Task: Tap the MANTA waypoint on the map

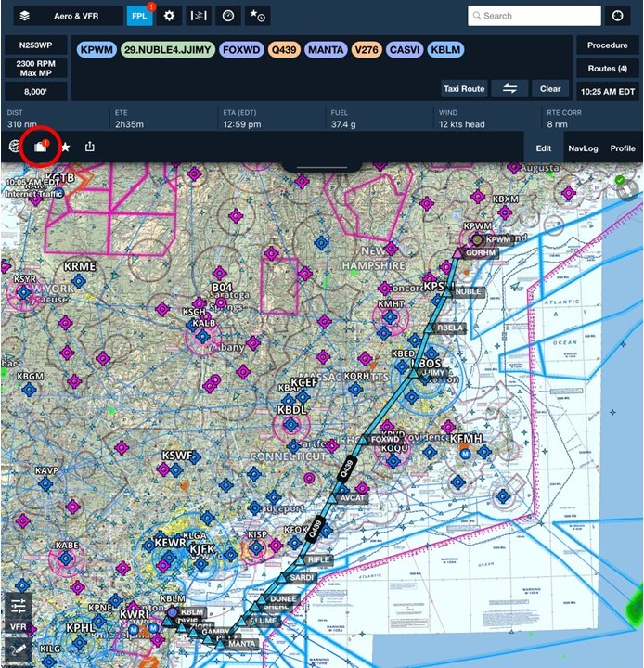Action: coord(220,644)
